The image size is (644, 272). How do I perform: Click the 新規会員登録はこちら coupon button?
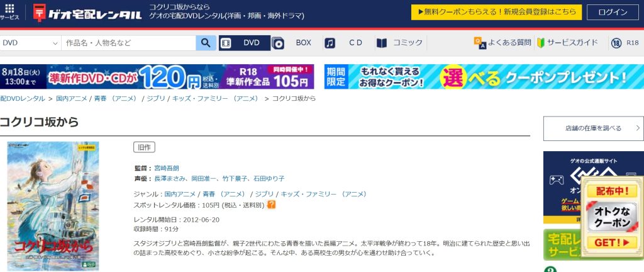(497, 13)
